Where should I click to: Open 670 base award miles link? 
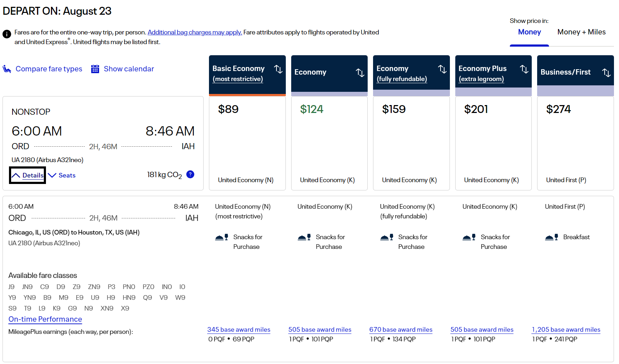tap(401, 330)
